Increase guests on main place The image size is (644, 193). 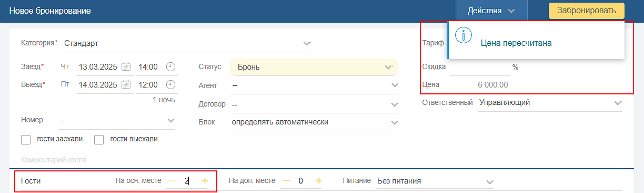coord(205,181)
